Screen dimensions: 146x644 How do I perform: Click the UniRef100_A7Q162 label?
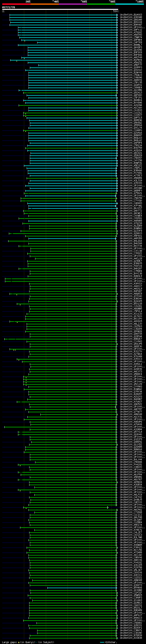tap(131, 32)
